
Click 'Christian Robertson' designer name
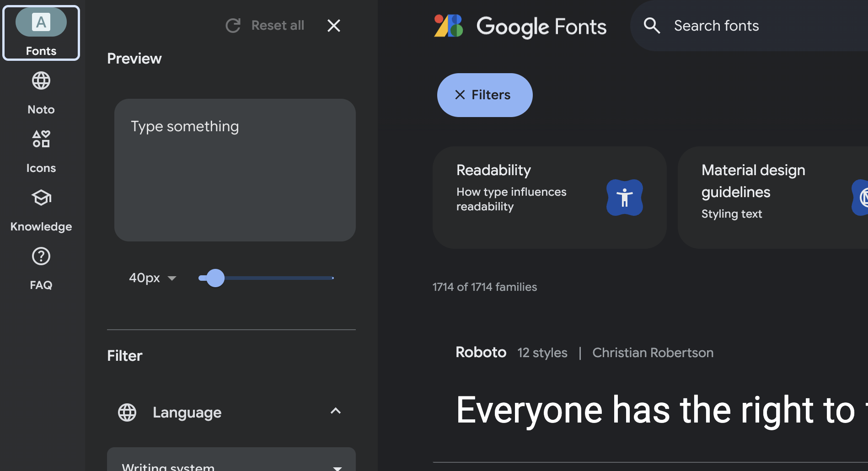[653, 353]
